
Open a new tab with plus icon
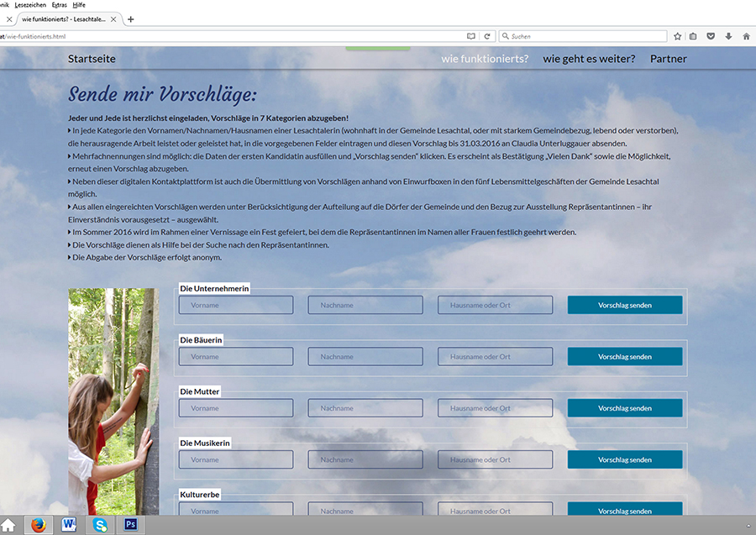point(131,19)
